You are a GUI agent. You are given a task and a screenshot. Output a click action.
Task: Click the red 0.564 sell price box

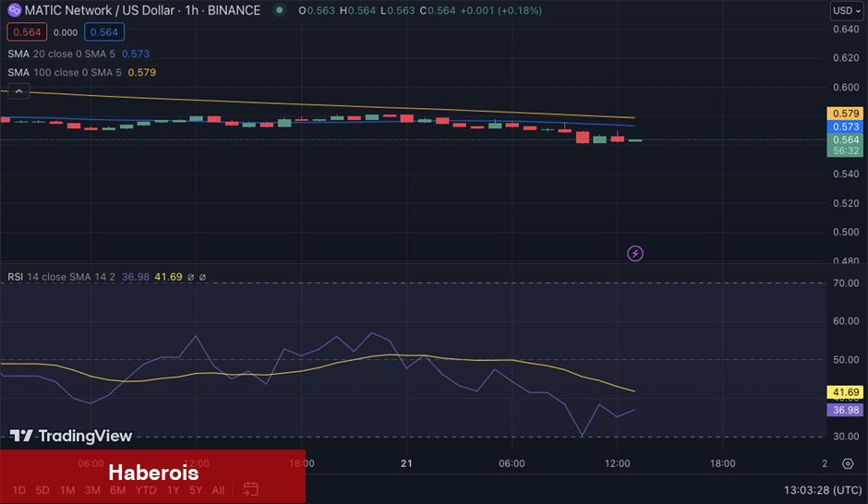[27, 32]
